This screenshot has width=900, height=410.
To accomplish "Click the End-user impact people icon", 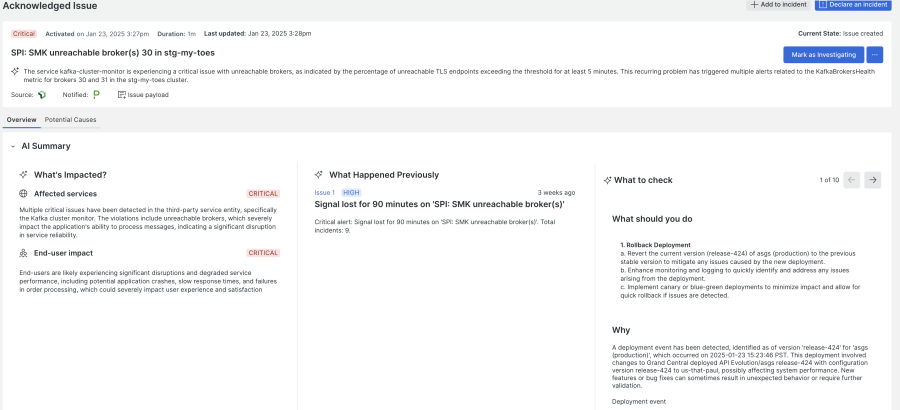I will pos(23,253).
